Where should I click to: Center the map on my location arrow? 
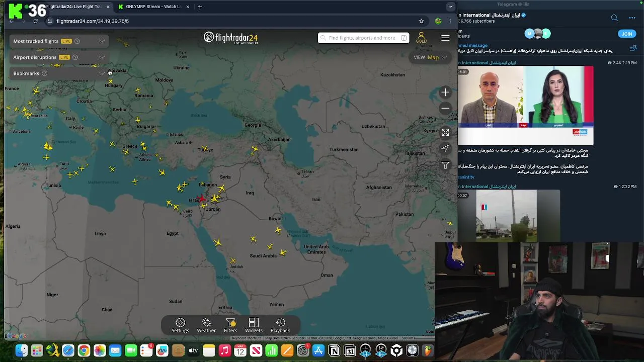[x=445, y=148]
